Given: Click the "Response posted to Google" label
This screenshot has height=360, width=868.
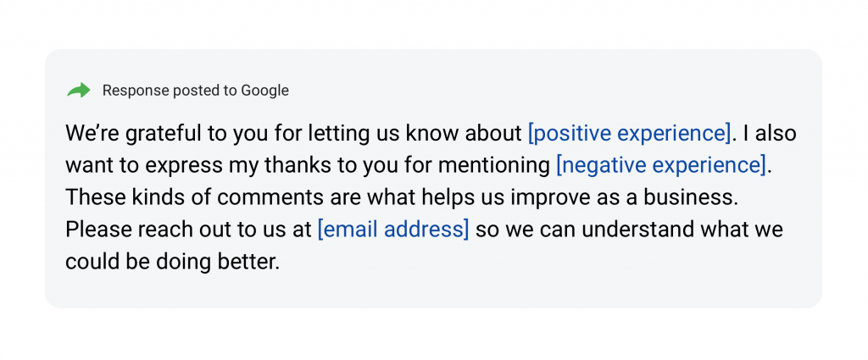Looking at the screenshot, I should pyautogui.click(x=196, y=91).
